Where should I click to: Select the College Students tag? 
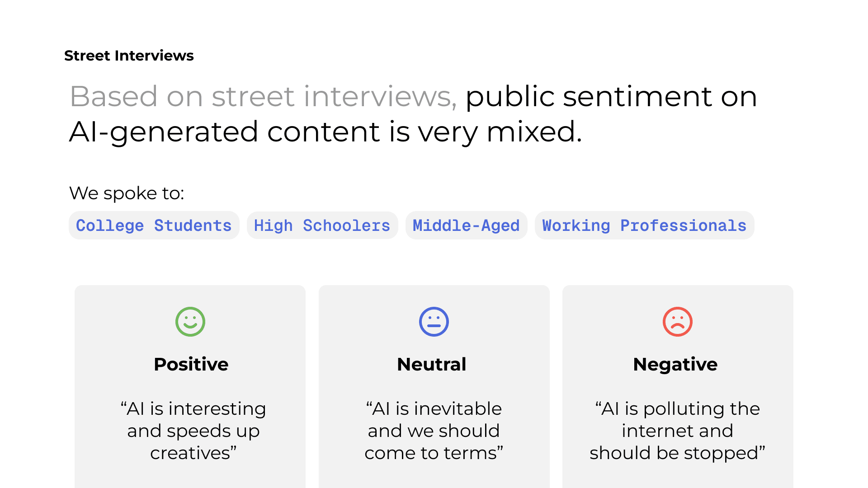tap(154, 225)
